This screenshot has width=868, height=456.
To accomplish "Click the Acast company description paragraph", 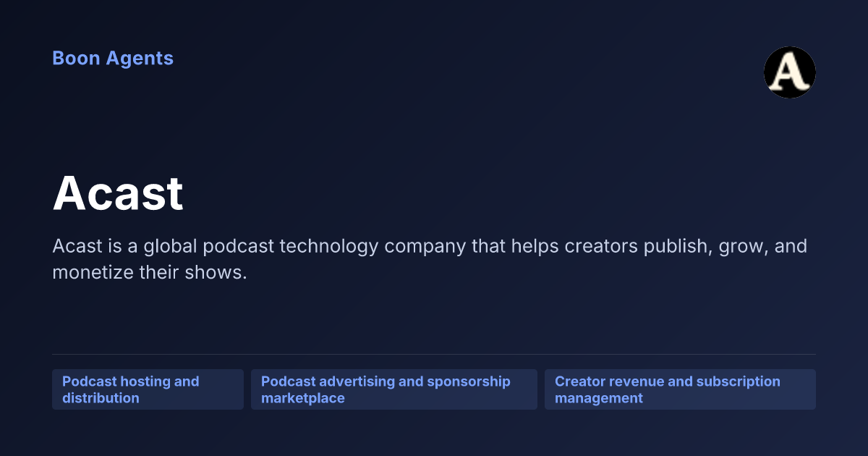I will [x=430, y=260].
